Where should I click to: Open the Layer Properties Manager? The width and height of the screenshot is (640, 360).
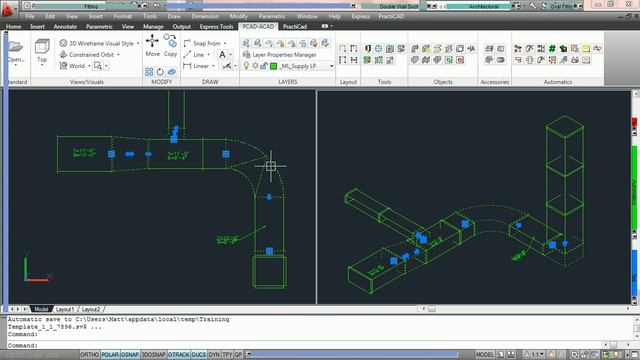coord(280,54)
